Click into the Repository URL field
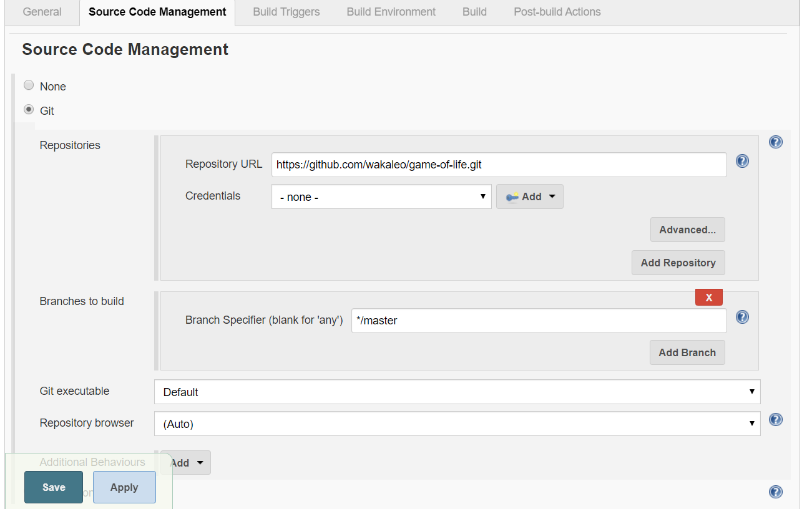The height and width of the screenshot is (509, 812). coord(499,165)
